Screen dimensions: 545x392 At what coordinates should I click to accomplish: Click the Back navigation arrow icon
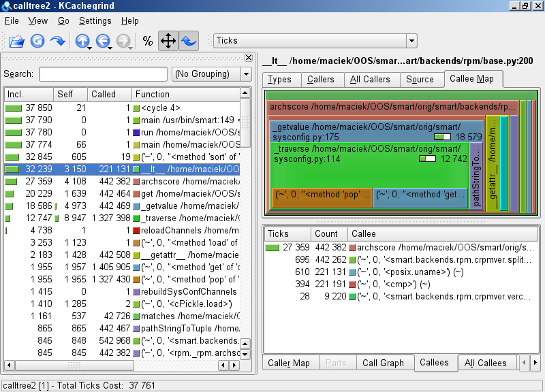coord(104,42)
